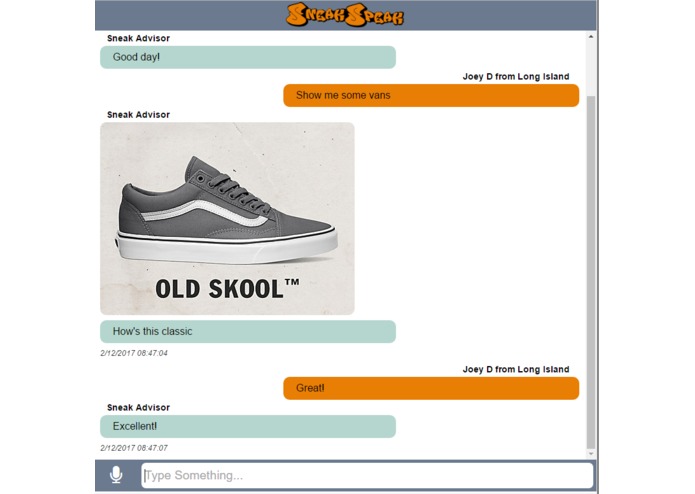Click the timestamp 2/12/2017 08:47:04
This screenshot has height=494, width=695.
(134, 353)
